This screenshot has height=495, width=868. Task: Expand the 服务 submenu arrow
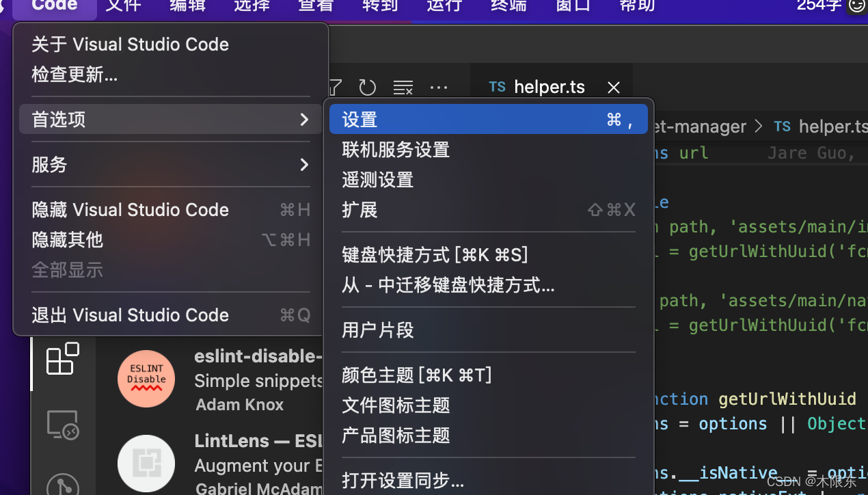304,165
